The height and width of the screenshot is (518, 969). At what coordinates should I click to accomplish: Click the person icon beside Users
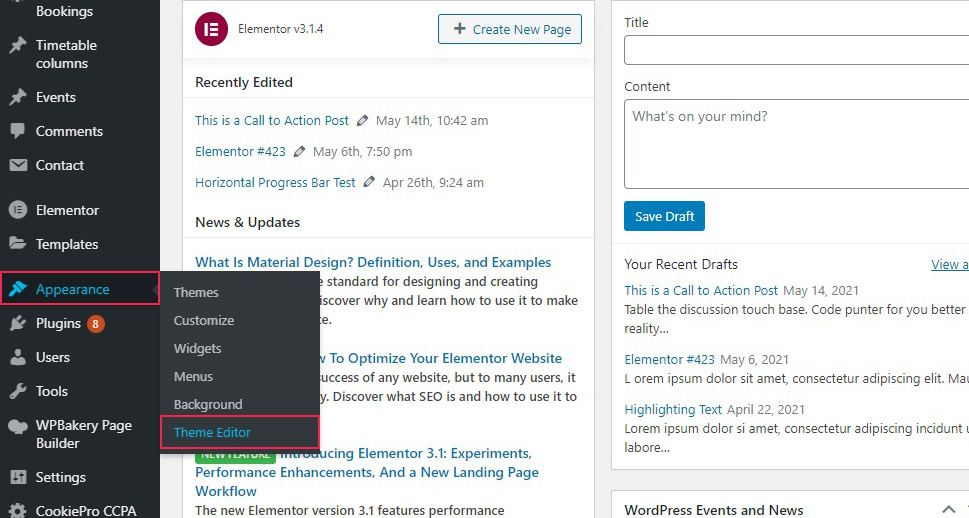tap(18, 357)
